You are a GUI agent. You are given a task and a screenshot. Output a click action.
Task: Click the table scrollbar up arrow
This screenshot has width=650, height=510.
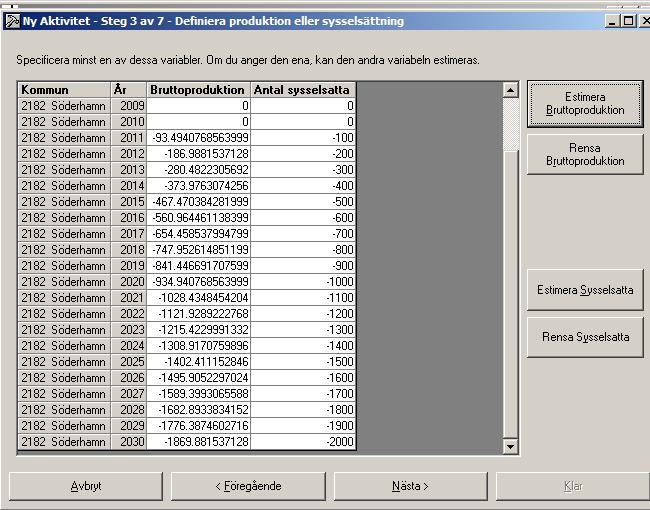click(x=510, y=90)
